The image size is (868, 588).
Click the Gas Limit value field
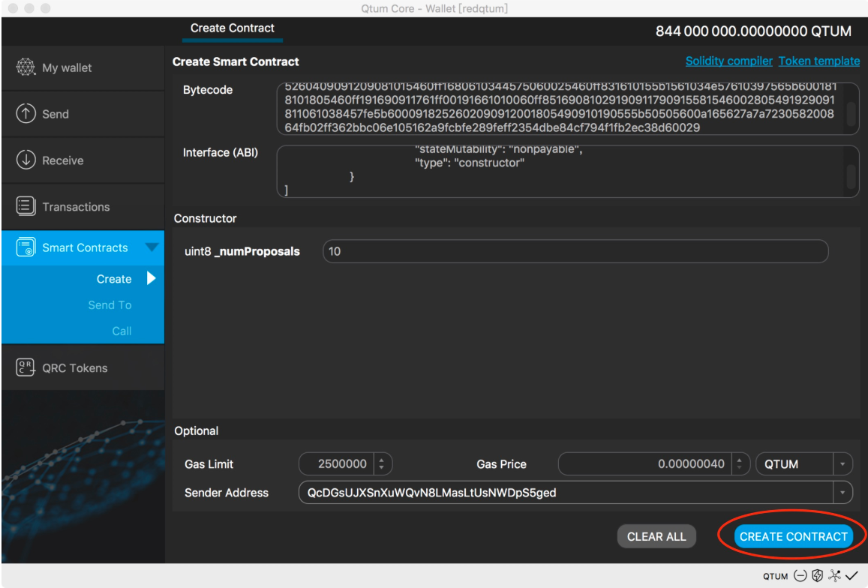coord(337,464)
